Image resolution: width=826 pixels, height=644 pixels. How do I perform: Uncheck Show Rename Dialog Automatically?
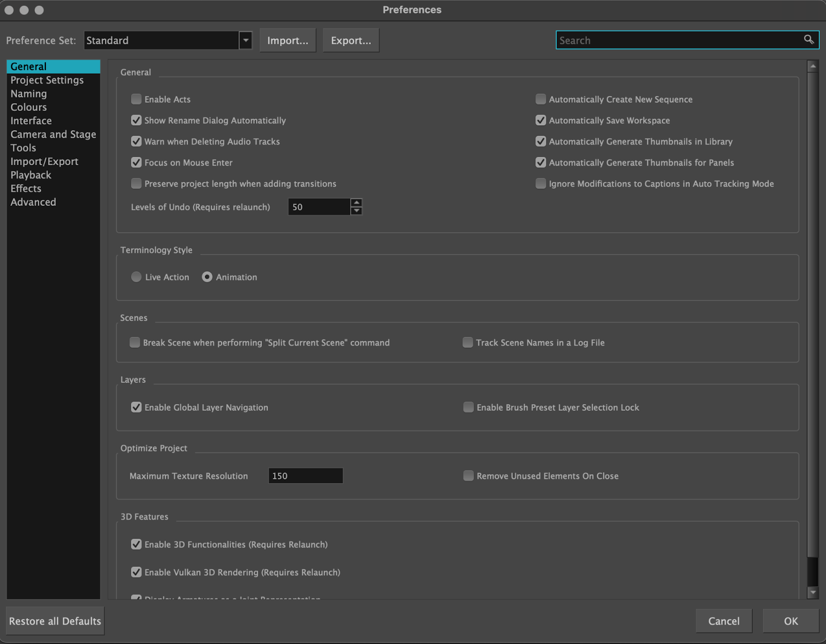tap(136, 120)
